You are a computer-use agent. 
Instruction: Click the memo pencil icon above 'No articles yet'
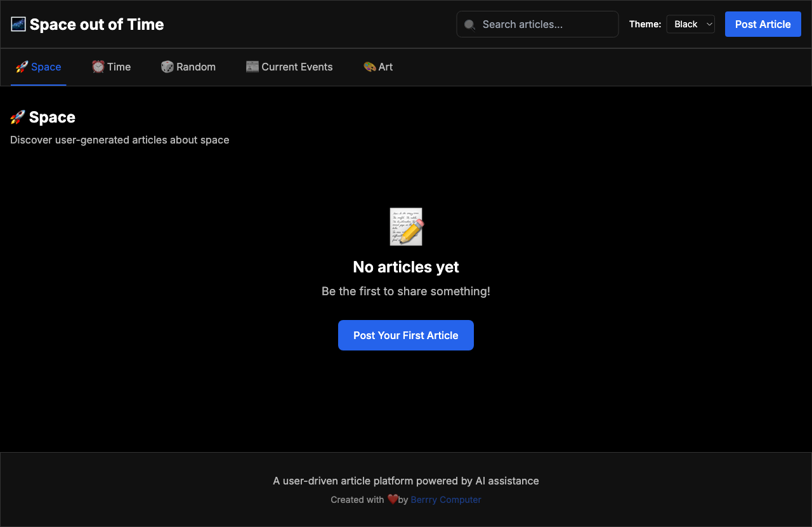(x=406, y=227)
